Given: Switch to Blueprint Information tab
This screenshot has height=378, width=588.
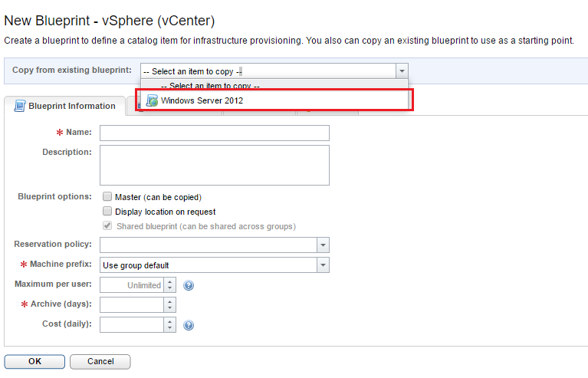Looking at the screenshot, I should pos(71,106).
